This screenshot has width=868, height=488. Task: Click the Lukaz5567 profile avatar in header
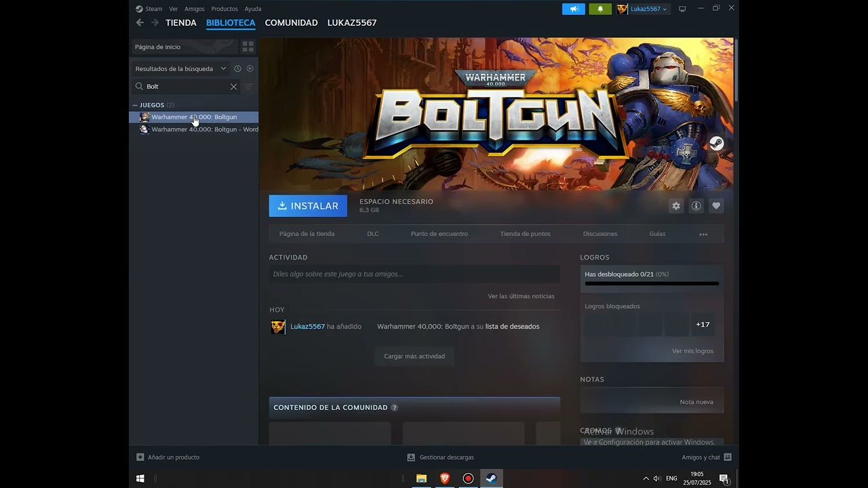622,9
